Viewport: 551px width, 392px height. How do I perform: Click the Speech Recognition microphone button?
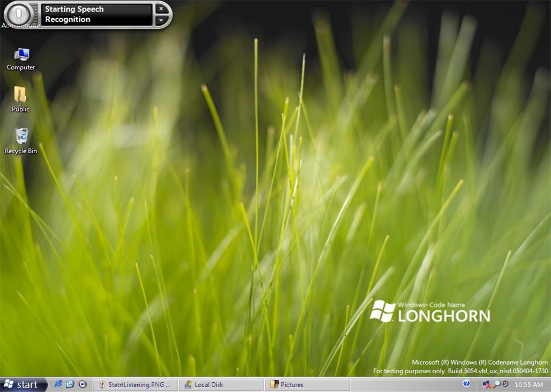coord(19,15)
